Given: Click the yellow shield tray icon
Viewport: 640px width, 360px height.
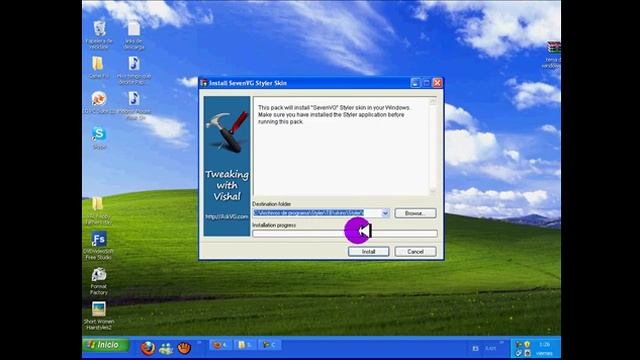Looking at the screenshot, I should point(527,344).
